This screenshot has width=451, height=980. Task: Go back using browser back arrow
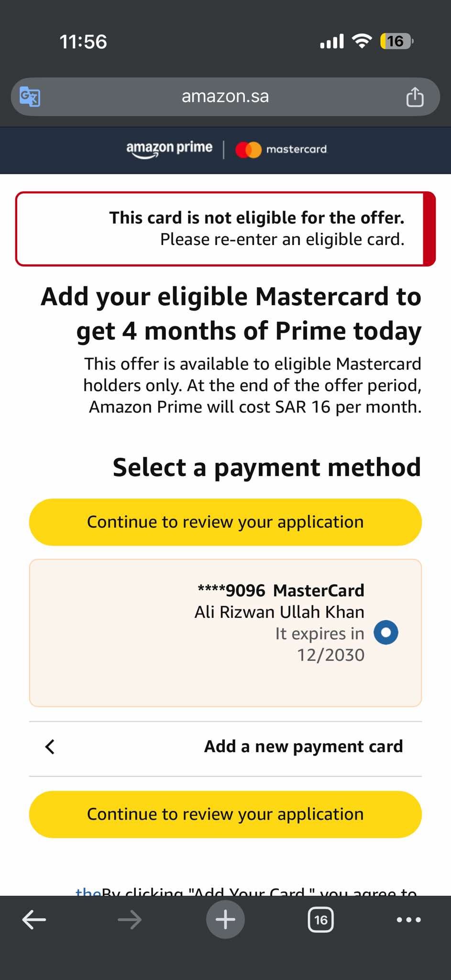pyautogui.click(x=34, y=920)
